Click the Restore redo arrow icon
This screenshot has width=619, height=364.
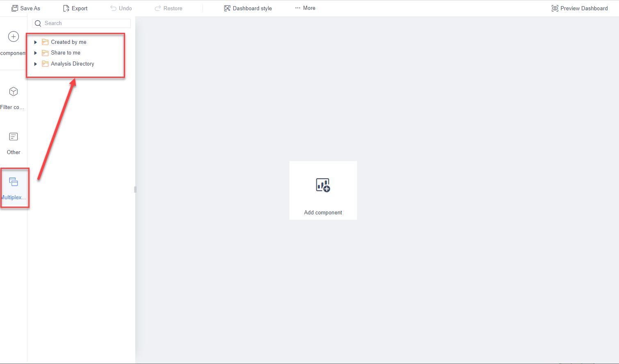point(158,8)
